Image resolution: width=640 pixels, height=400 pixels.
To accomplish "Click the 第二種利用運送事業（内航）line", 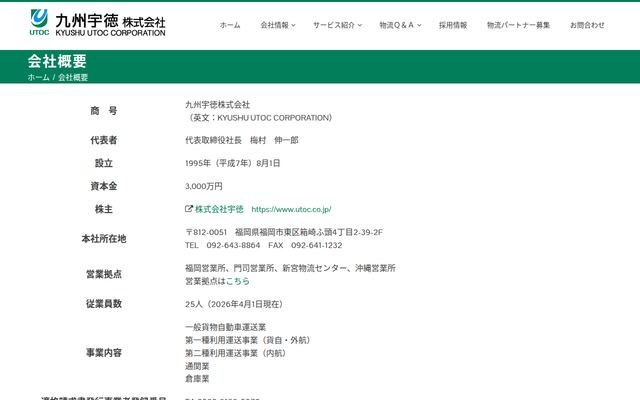I will [x=236, y=353].
